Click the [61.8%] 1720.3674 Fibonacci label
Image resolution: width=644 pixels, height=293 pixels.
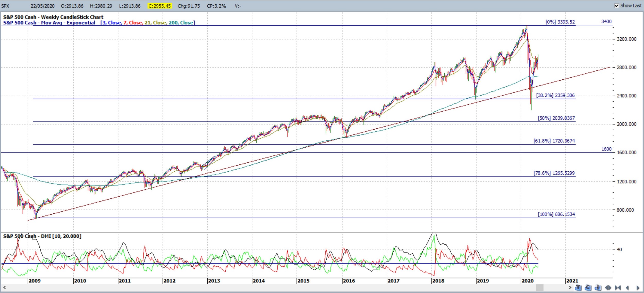pyautogui.click(x=554, y=141)
